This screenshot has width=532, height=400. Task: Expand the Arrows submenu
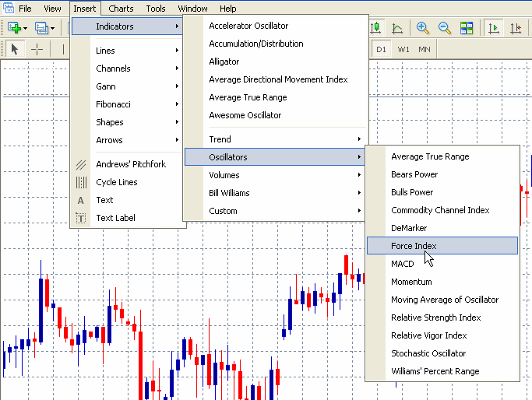(128, 140)
